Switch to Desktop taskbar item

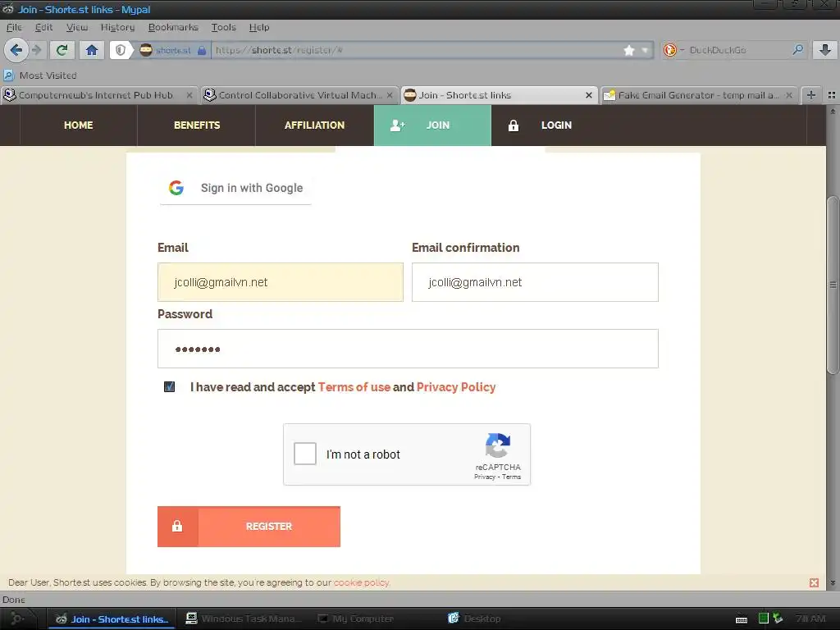coord(475,619)
